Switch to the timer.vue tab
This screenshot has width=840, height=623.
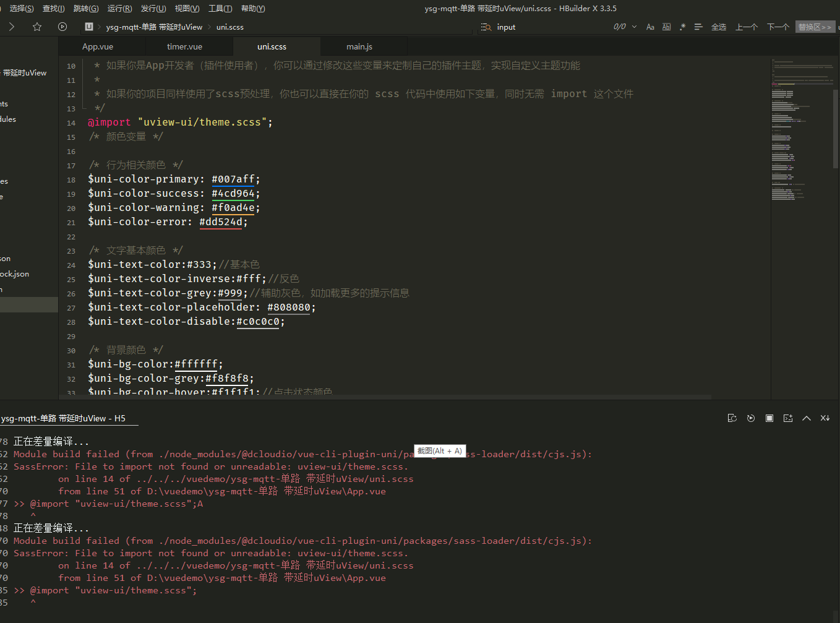click(x=184, y=47)
